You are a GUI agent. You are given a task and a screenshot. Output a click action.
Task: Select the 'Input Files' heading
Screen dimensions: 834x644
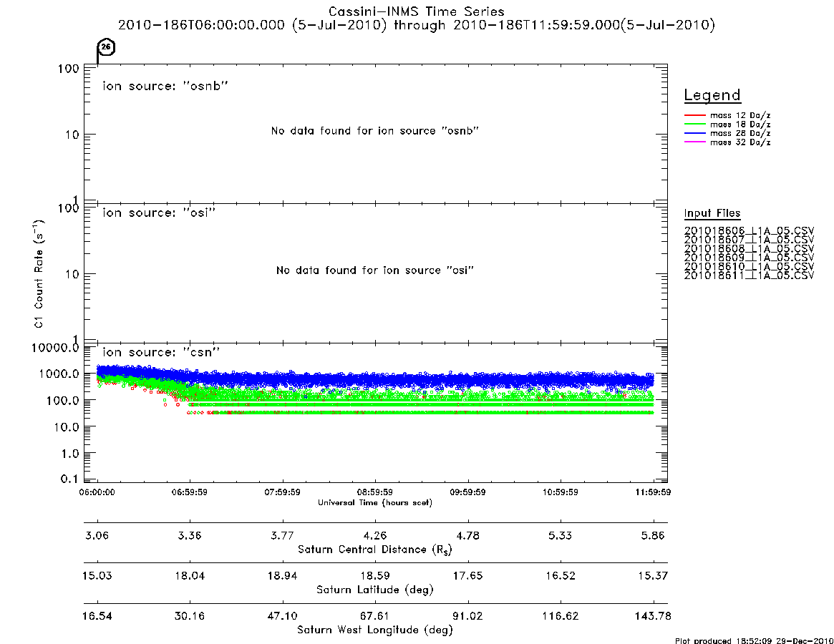click(x=712, y=213)
